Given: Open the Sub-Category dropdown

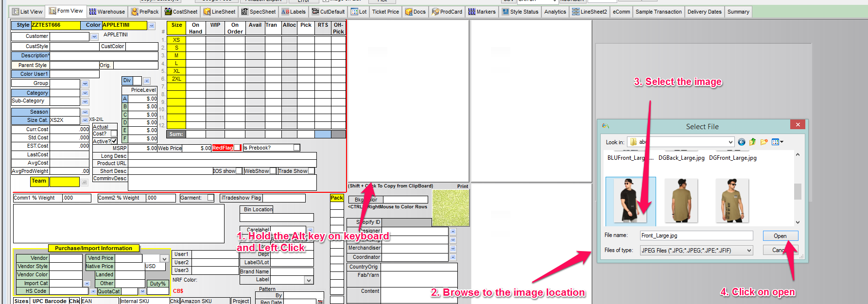Looking at the screenshot, I should click(85, 101).
